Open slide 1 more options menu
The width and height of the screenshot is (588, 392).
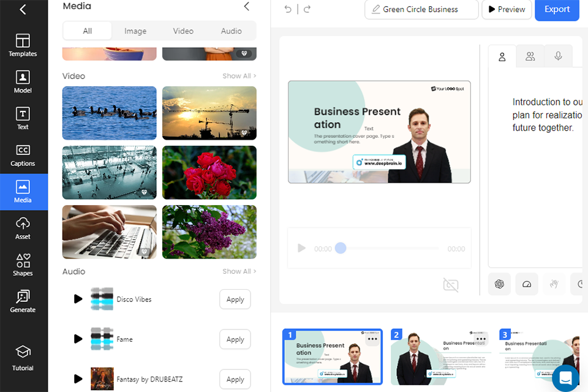[372, 339]
